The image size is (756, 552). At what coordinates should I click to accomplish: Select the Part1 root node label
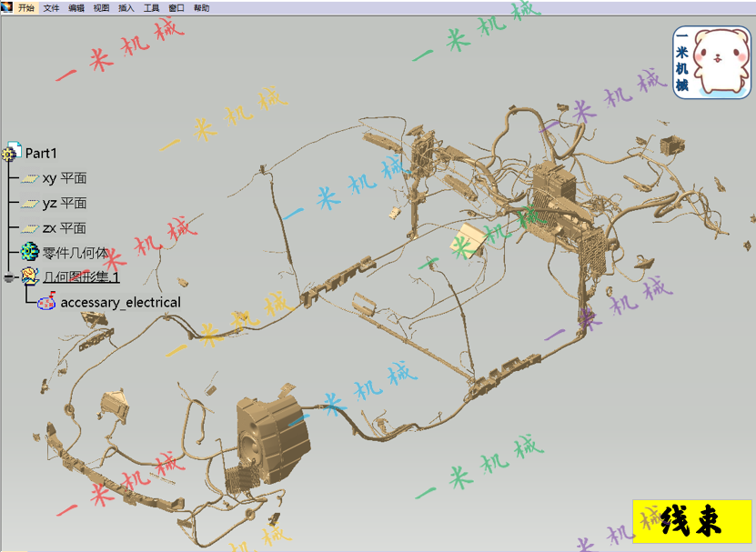41,154
